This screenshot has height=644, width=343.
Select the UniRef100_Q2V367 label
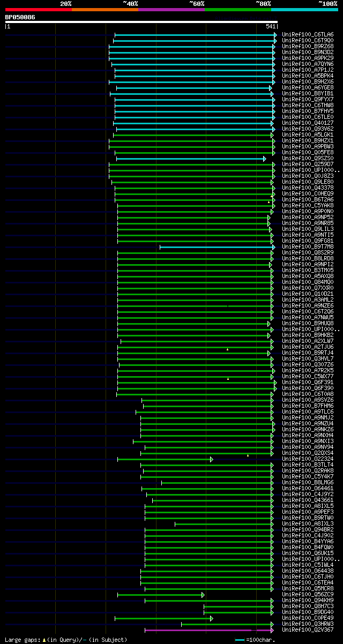pyautogui.click(x=308, y=630)
